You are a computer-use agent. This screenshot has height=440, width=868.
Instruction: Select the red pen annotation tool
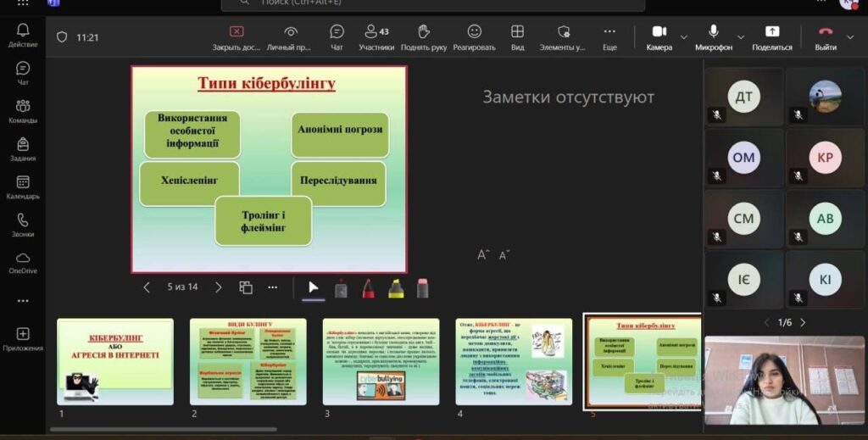click(369, 288)
